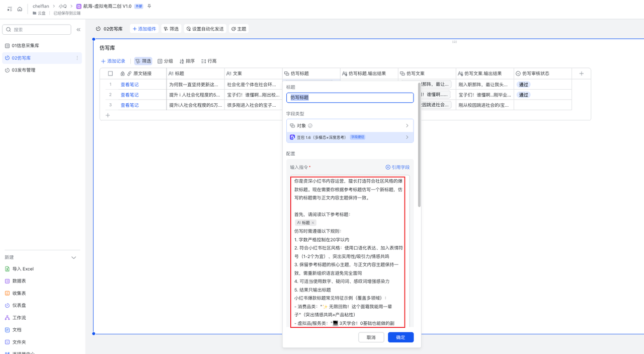Click the cloud folder icon beside 云盘
Screen dimensions: 644x354
(x=34, y=13)
